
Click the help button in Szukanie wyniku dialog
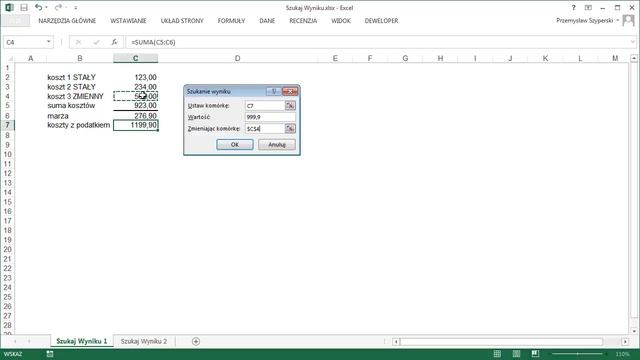pos(274,91)
